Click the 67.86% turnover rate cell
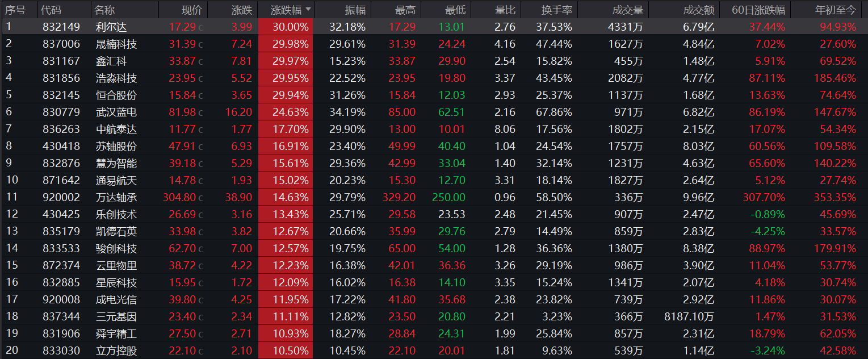The image size is (868, 359). (x=554, y=112)
